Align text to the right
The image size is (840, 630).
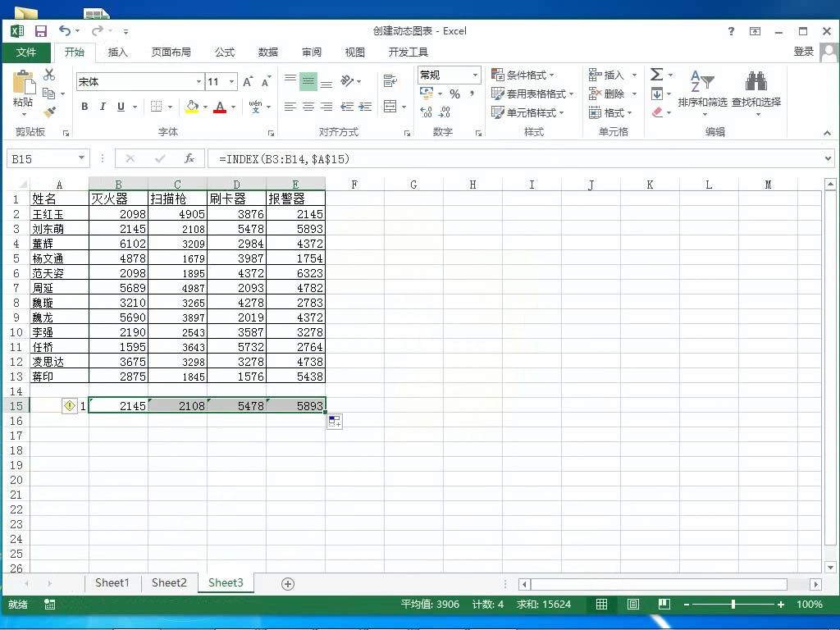point(326,107)
